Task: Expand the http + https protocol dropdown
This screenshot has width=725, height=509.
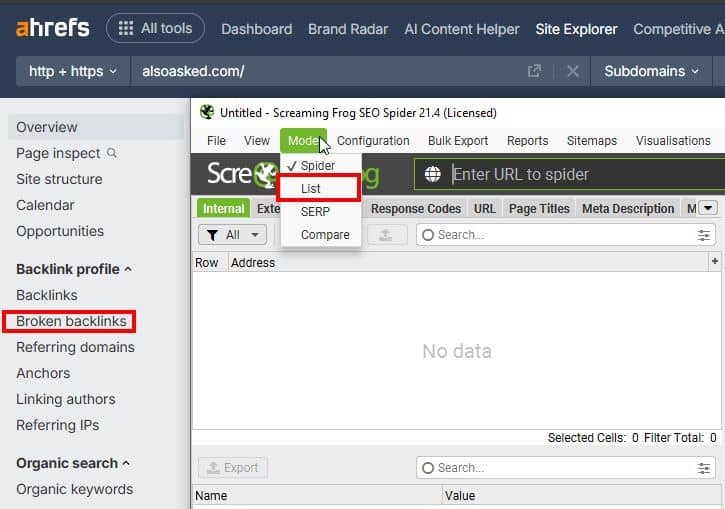Action: pyautogui.click(x=73, y=71)
